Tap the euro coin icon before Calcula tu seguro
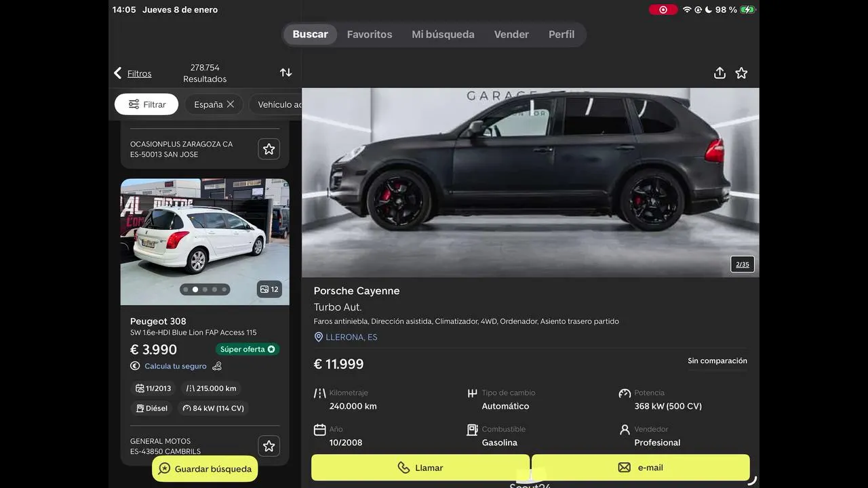The width and height of the screenshot is (868, 488). 135,366
